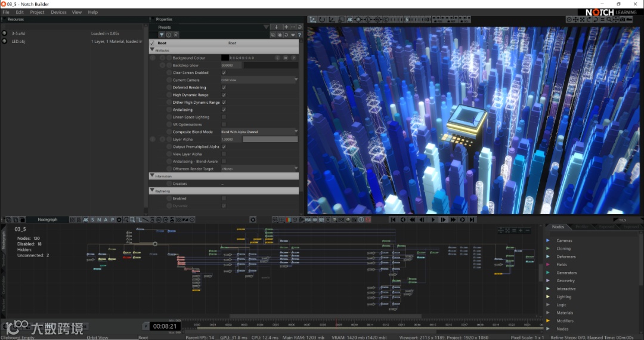Click the heart favourite icon in Properties
This screenshot has height=340, width=644.
tap(293, 35)
